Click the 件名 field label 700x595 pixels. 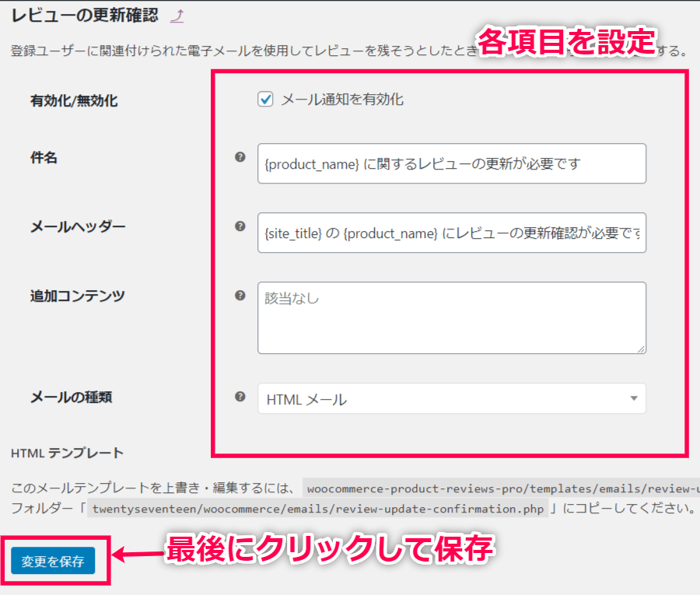[44, 158]
